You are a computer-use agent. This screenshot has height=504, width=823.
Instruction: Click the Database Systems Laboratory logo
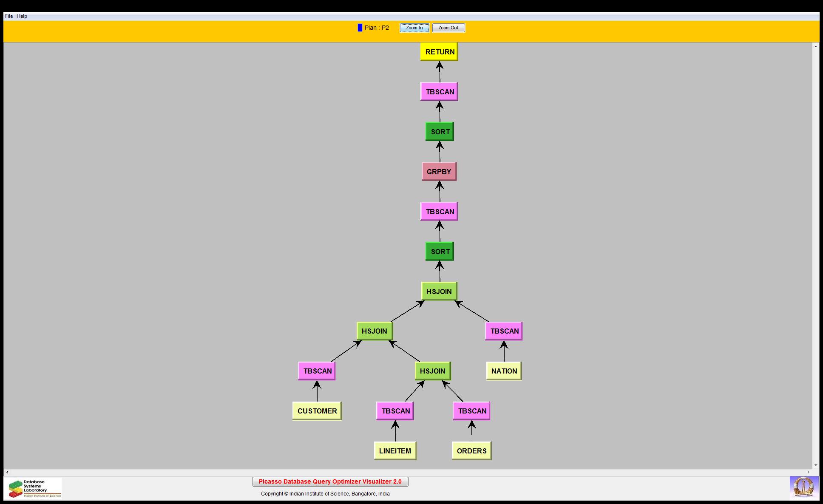[x=34, y=488]
